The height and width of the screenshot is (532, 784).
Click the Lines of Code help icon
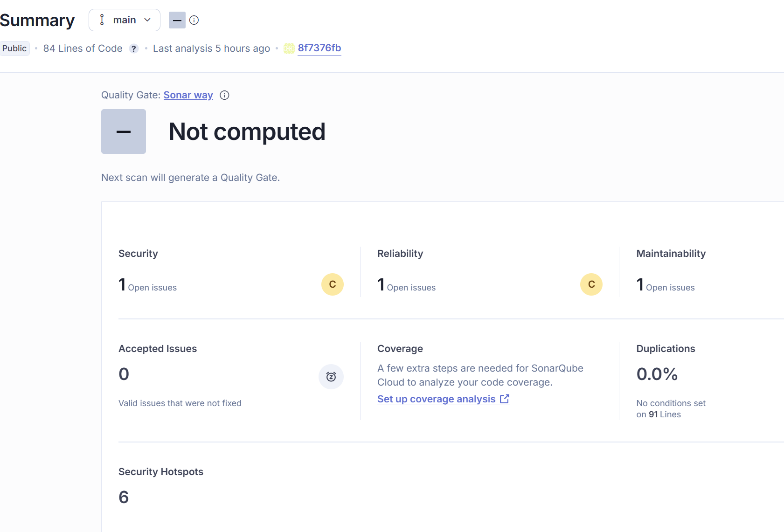pyautogui.click(x=134, y=48)
